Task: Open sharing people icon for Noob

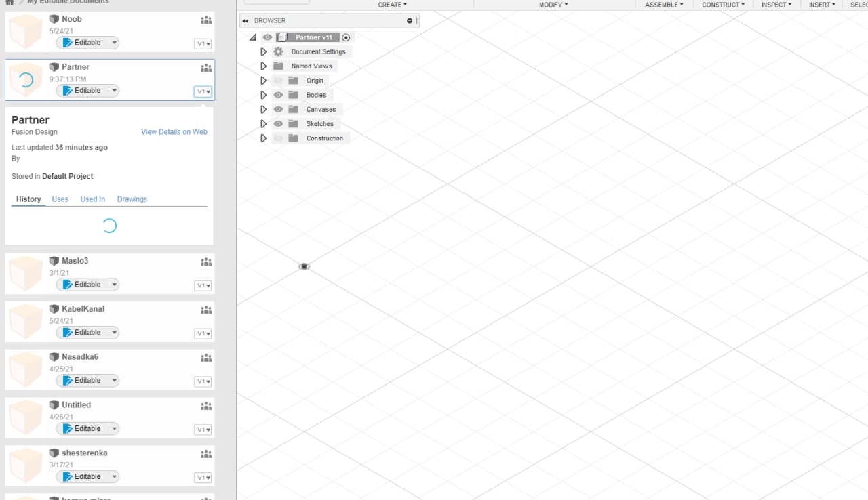Action: pos(206,20)
